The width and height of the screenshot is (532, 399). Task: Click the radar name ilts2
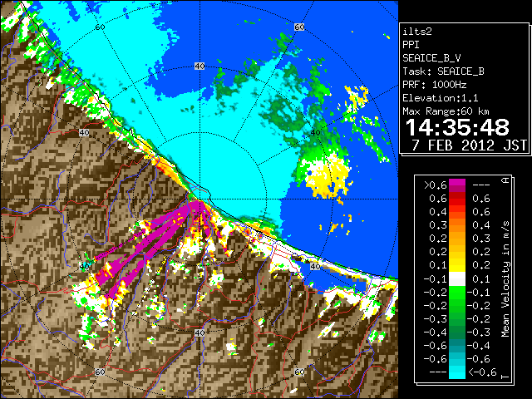(417, 32)
